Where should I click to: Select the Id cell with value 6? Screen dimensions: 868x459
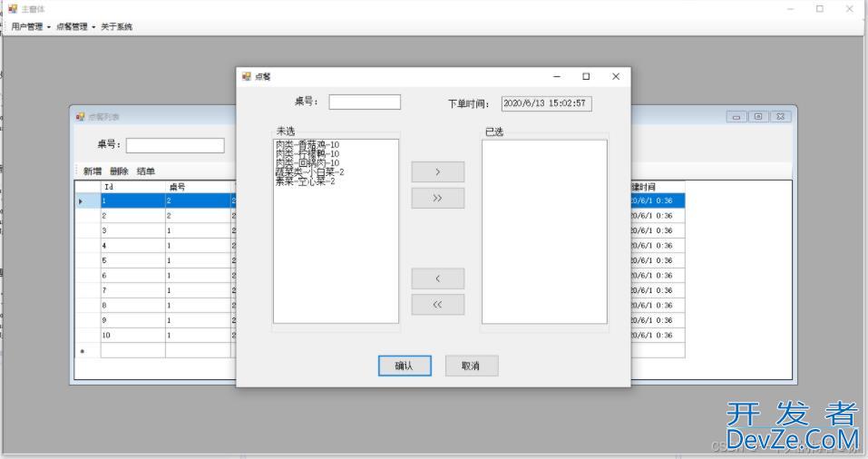132,275
